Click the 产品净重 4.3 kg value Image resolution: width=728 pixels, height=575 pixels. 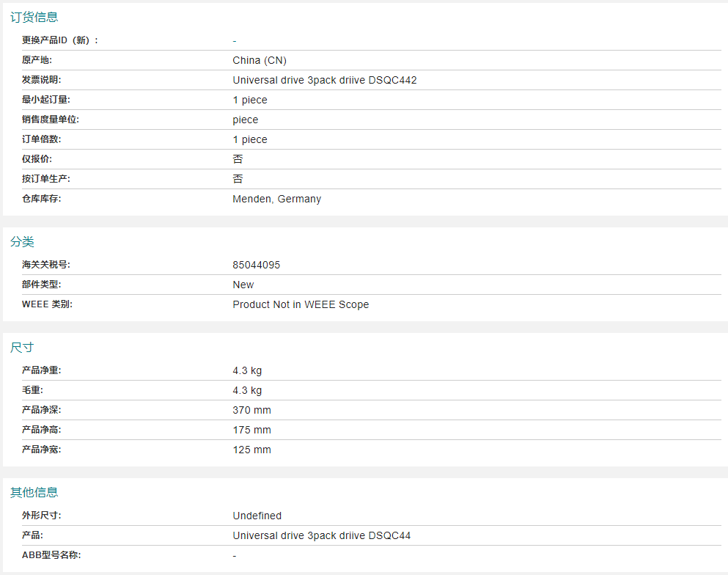tap(247, 370)
